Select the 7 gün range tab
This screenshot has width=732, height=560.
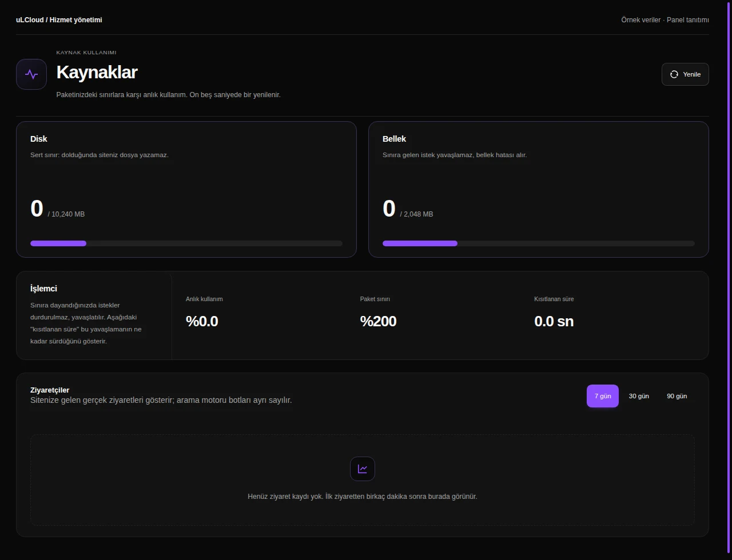(x=603, y=396)
